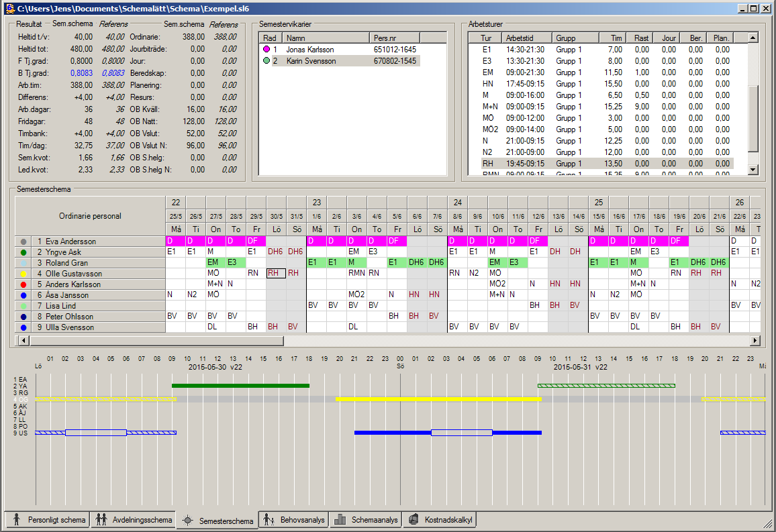
Task: Select the solid yellow OG shift bar
Action: 438,399
